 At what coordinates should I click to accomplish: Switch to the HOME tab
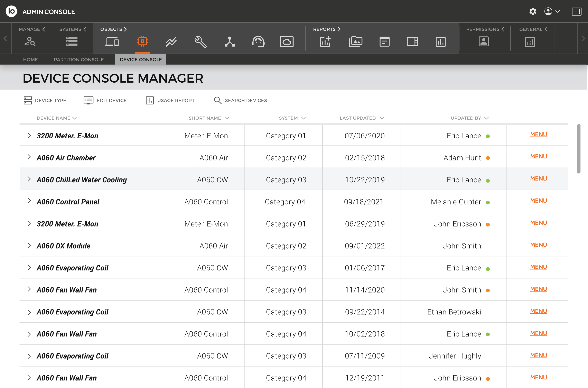point(30,60)
